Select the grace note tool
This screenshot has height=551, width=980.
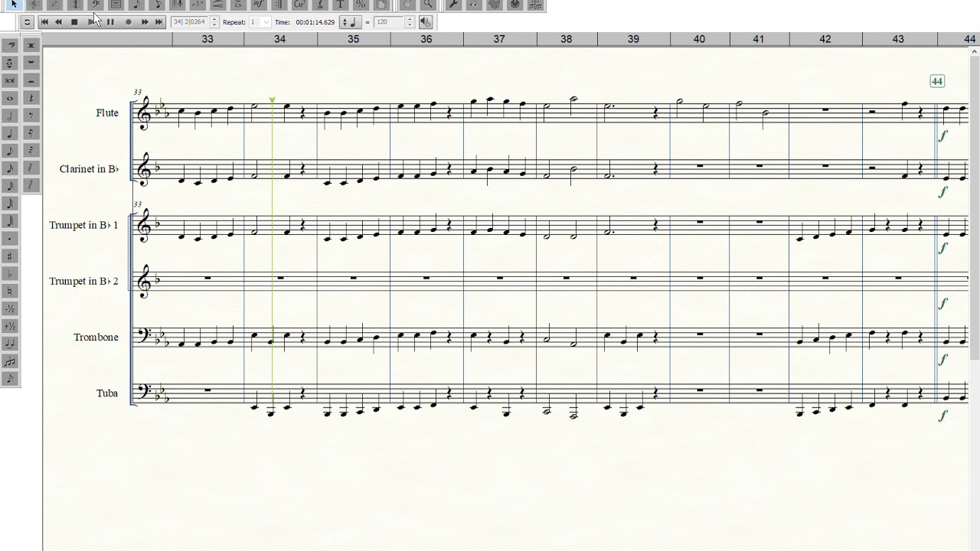tap(10, 378)
